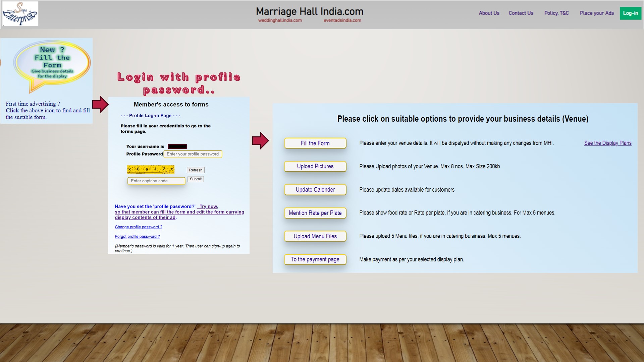Click the Upload Menu Files button
644x362 pixels.
(315, 236)
